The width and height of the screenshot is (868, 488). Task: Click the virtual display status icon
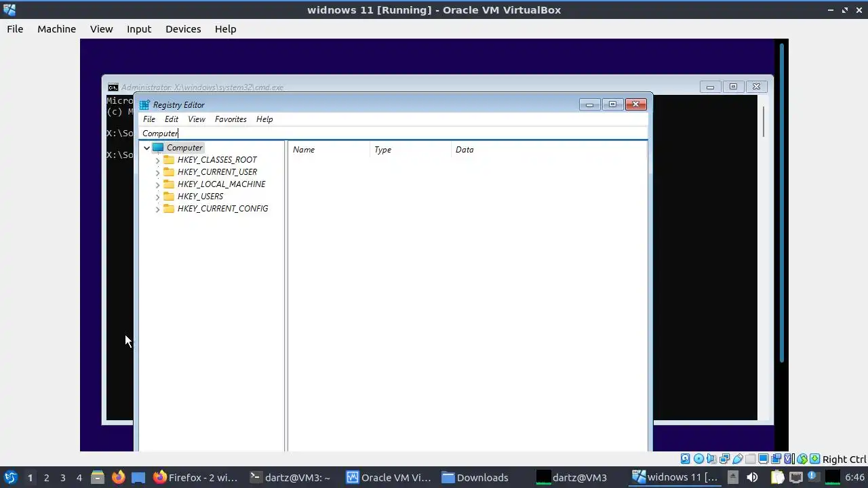coord(763,459)
